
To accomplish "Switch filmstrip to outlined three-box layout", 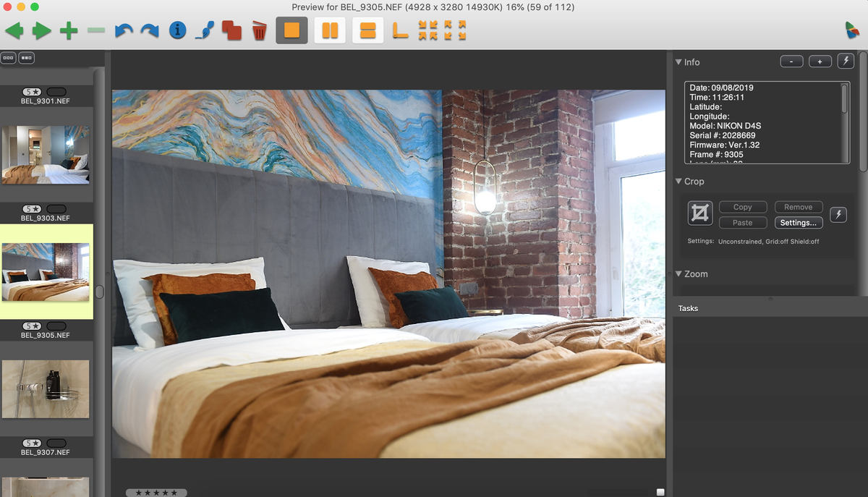I will point(9,58).
